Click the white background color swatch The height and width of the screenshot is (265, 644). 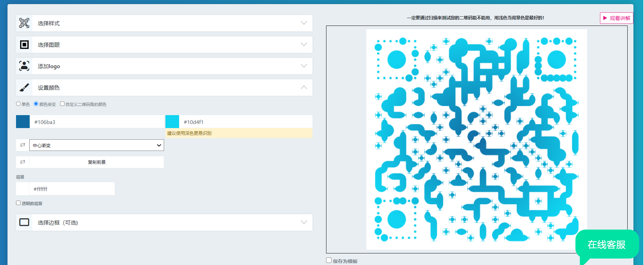(x=23, y=189)
